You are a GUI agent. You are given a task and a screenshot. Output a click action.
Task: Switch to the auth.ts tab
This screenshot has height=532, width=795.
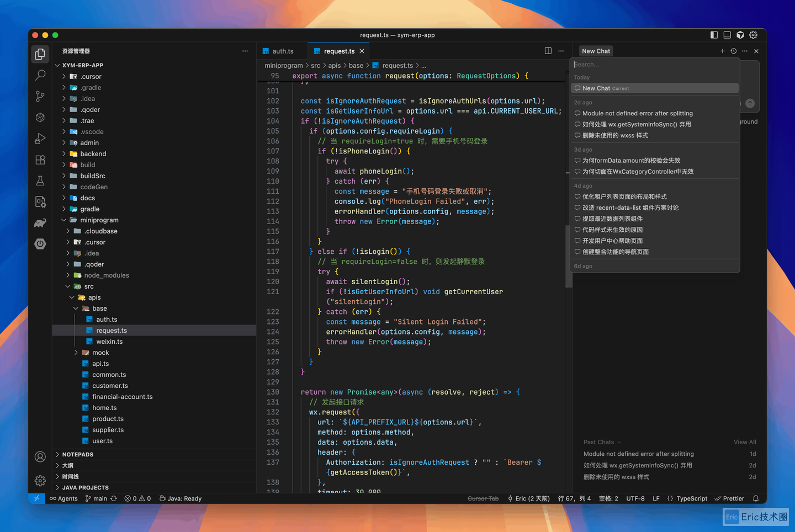(282, 51)
